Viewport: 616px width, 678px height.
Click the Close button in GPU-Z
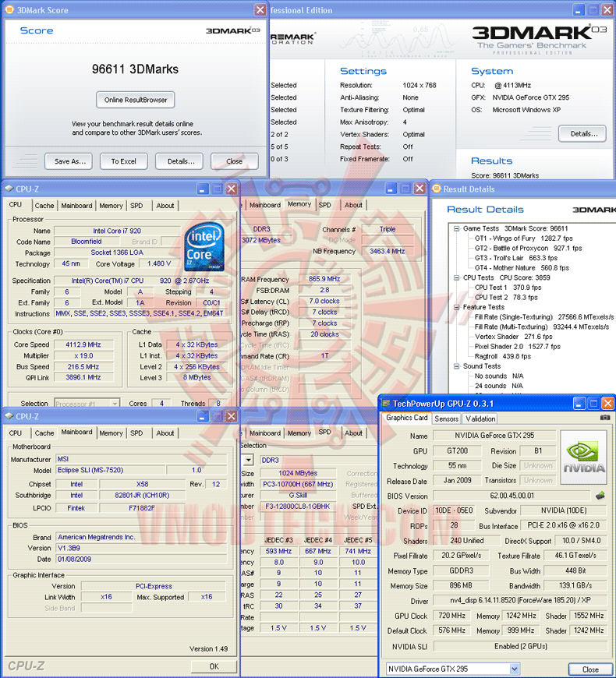coord(590,669)
